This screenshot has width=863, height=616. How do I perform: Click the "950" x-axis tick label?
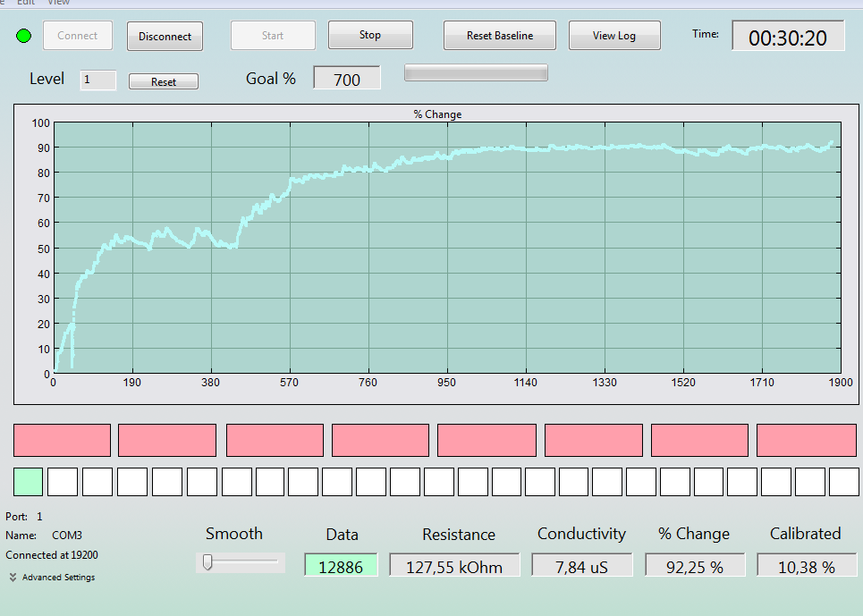(446, 383)
